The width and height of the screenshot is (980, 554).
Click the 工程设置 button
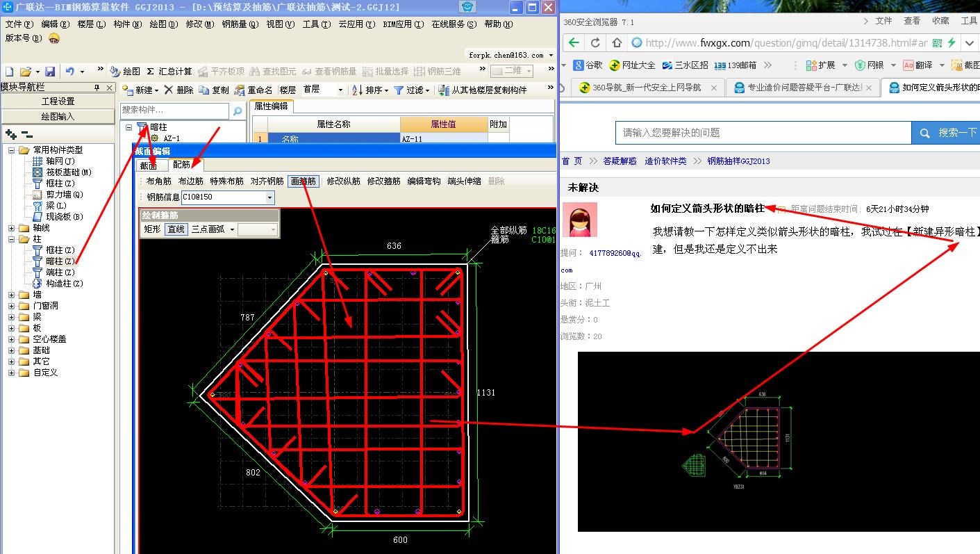[58, 101]
